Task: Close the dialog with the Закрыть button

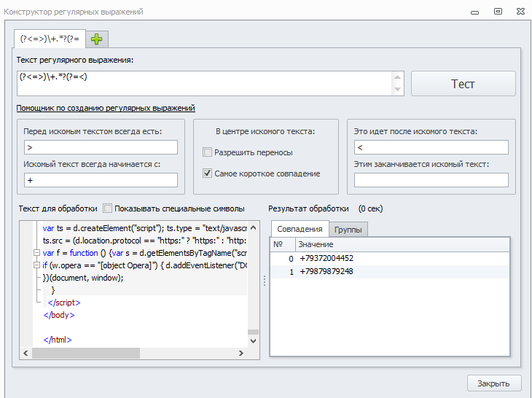Action: click(494, 383)
